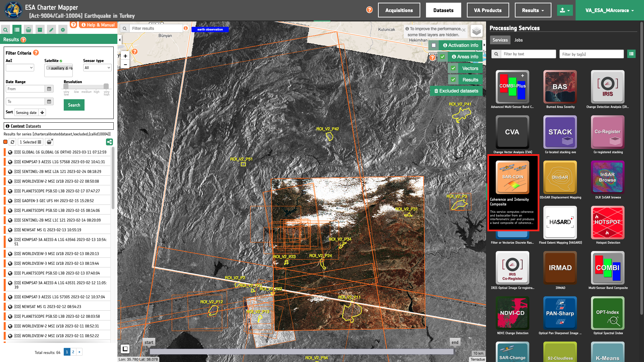
Task: Open the STACK co-located stacking service
Action: [560, 132]
